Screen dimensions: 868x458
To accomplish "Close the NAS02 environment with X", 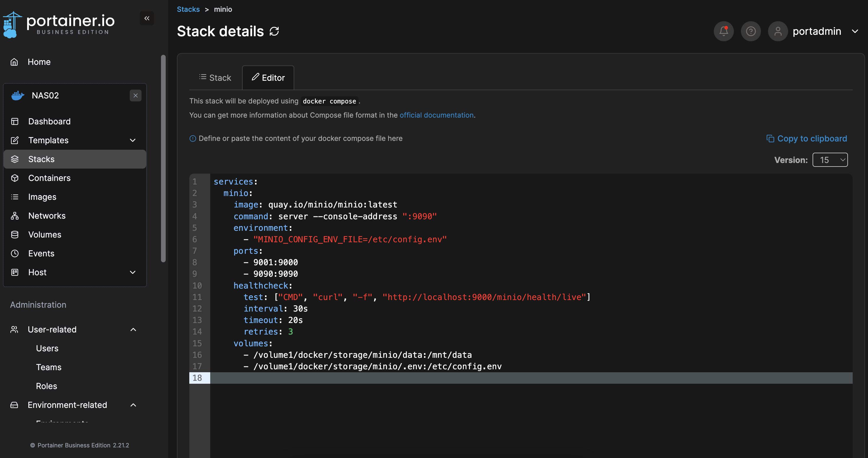I will click(135, 96).
